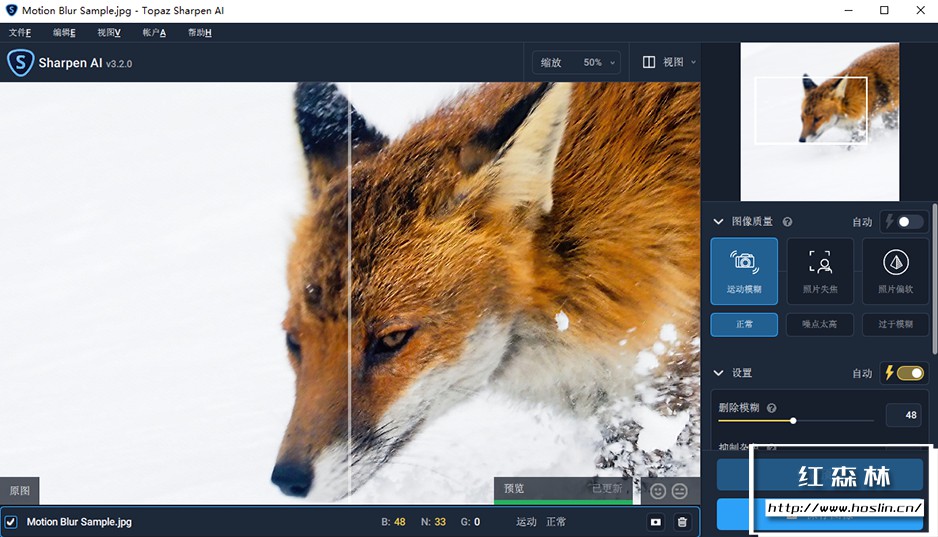
Task: Click the help icon beside 删除模糊
Action: click(x=771, y=408)
